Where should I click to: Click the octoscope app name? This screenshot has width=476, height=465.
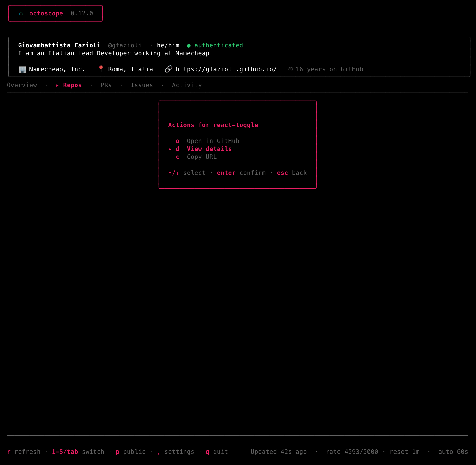tap(46, 13)
